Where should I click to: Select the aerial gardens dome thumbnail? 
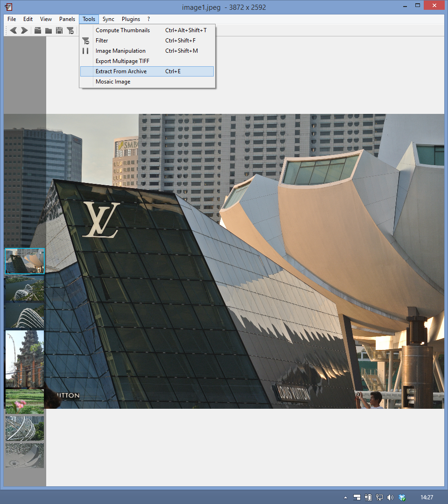[x=25, y=288]
